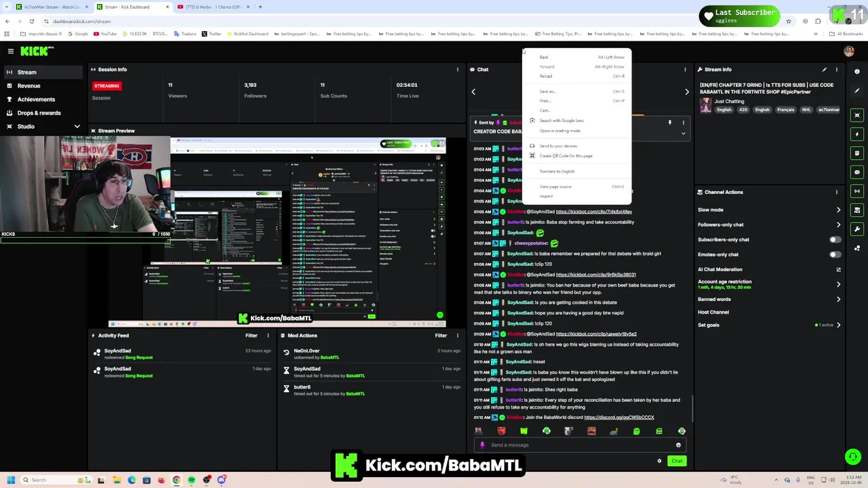Click the info icon in right rail
This screenshot has width=868, height=488.
pyautogui.click(x=857, y=71)
